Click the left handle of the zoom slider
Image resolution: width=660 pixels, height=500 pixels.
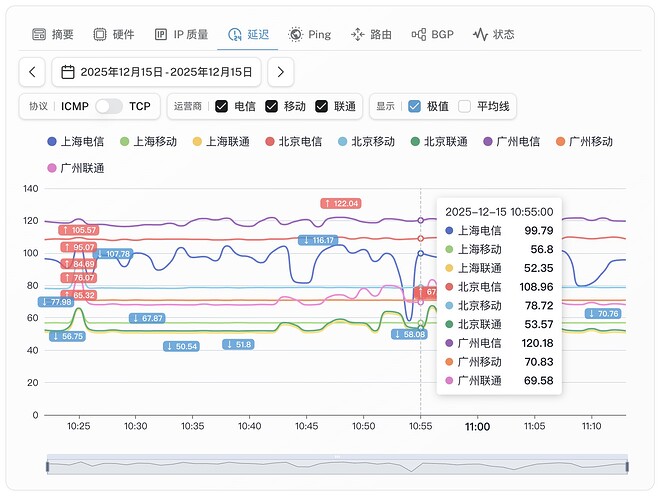(x=48, y=467)
